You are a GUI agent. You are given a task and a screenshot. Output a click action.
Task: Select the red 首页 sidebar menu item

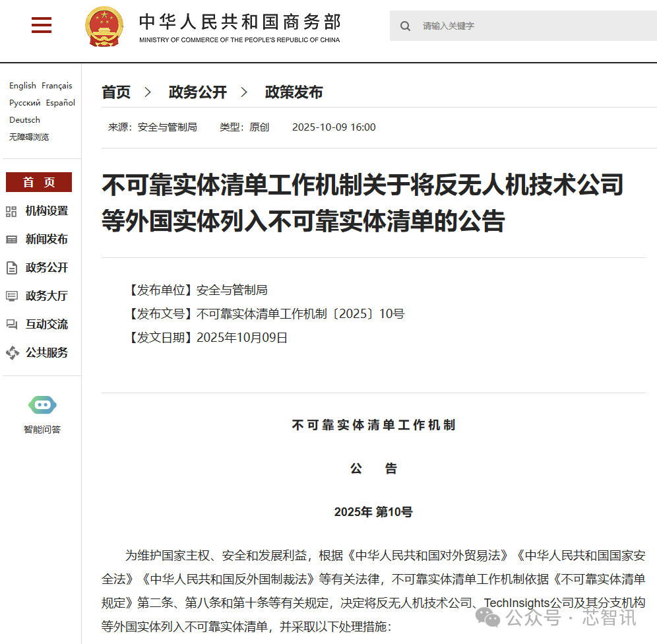(x=39, y=183)
